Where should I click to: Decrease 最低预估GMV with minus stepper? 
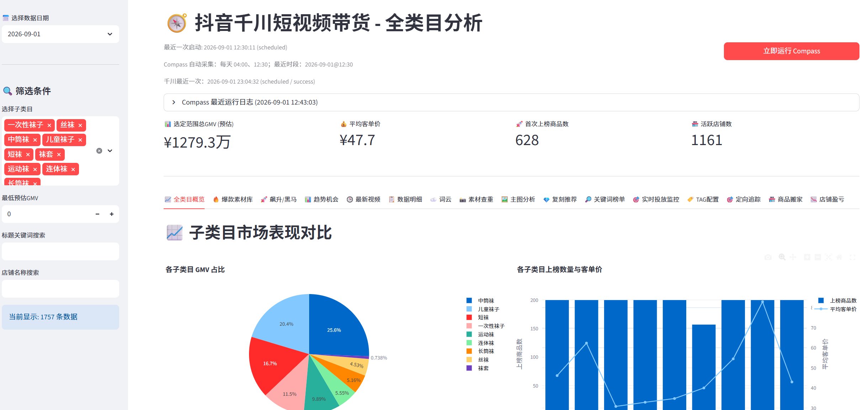(97, 214)
